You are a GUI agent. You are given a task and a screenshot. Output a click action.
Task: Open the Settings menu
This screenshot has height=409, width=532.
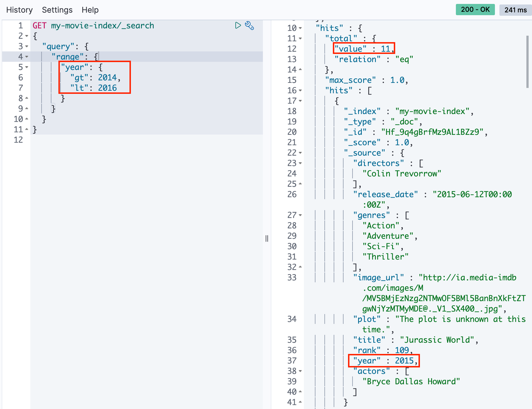coord(57,10)
